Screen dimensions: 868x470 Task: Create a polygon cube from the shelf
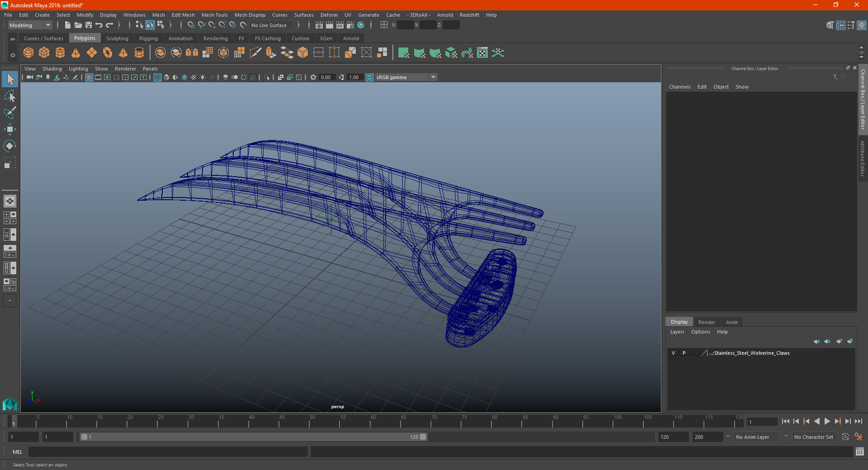pyautogui.click(x=44, y=53)
